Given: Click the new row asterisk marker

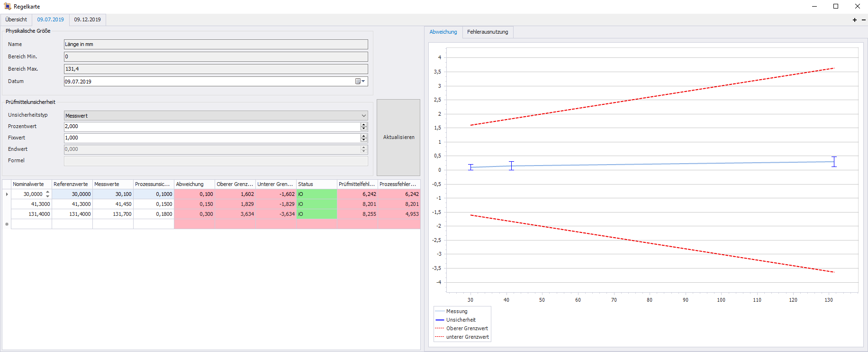Looking at the screenshot, I should coord(7,224).
